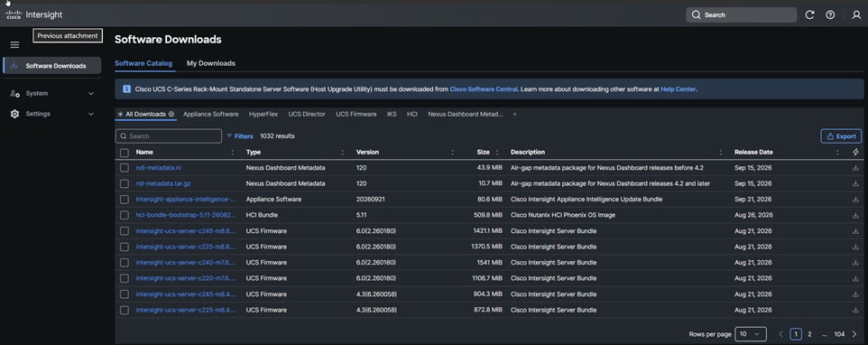The width and height of the screenshot is (868, 345).
Task: Check the c225-m8.4 row checkbox
Action: (x=124, y=310)
